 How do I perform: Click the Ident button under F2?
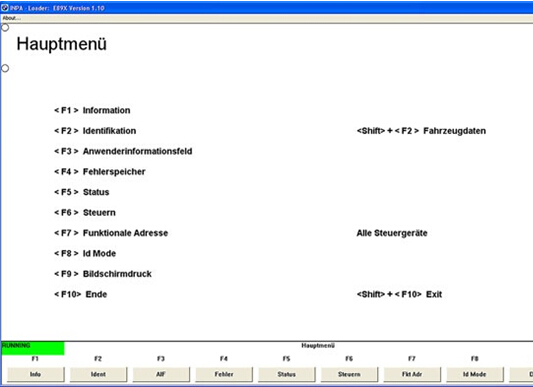(x=98, y=374)
